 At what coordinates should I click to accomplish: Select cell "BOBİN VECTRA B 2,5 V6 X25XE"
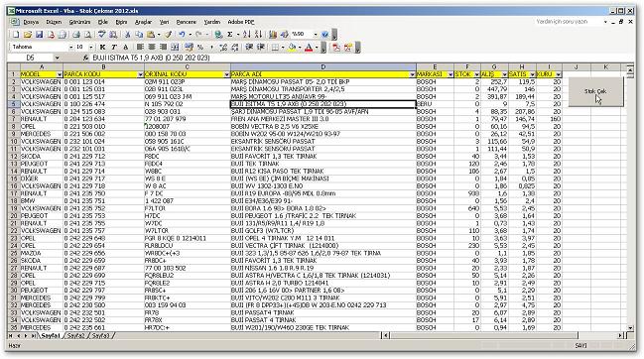click(323, 127)
